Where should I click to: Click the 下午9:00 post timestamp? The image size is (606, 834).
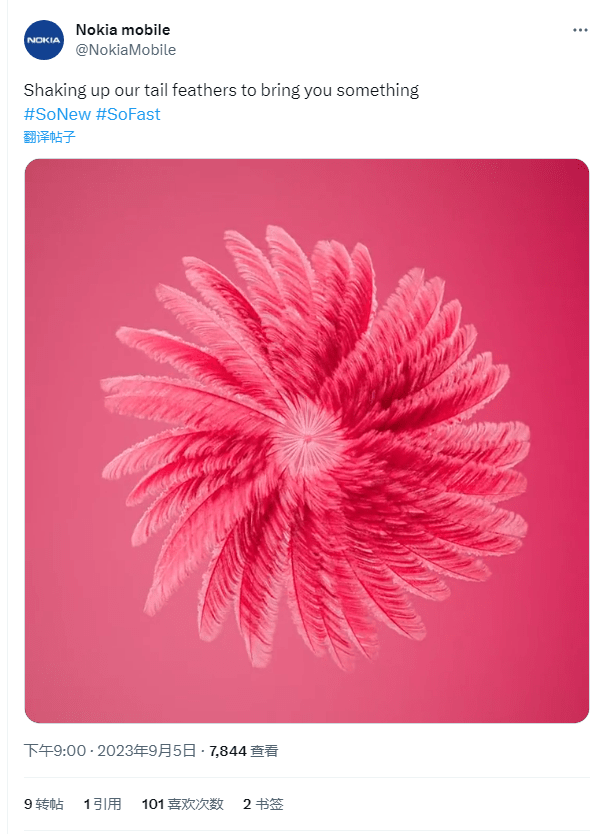tap(55, 750)
